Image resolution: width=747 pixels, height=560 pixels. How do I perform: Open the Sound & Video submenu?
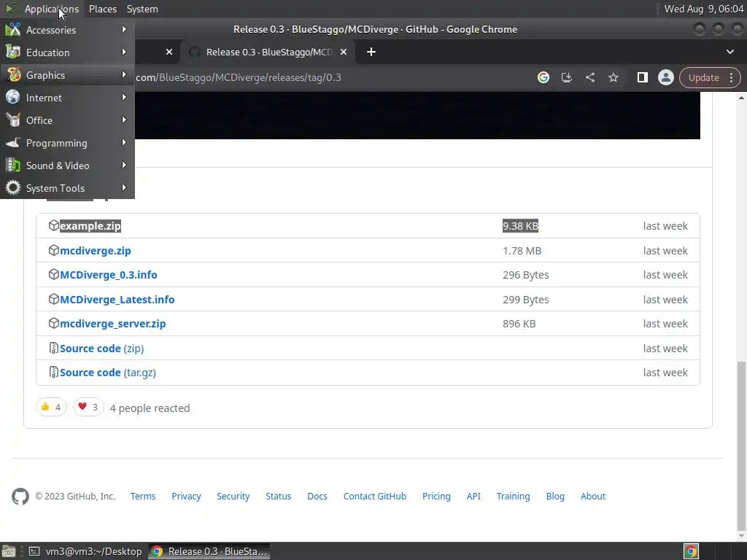point(67,166)
